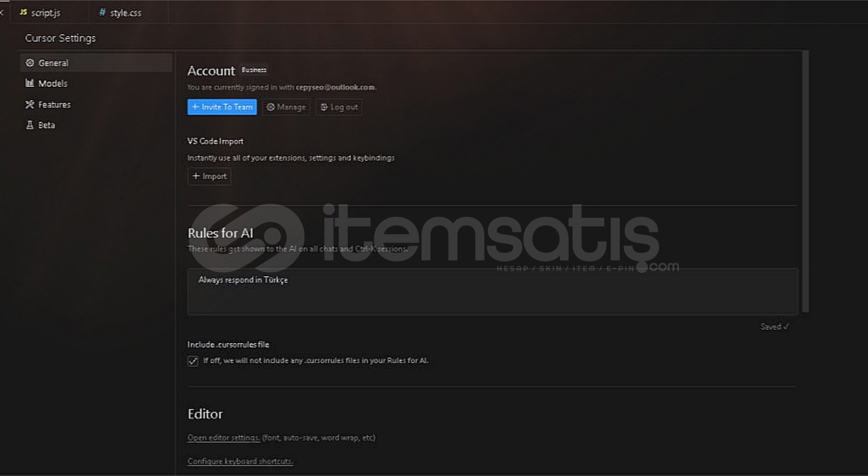Open the Beta settings section
This screenshot has height=476, width=868.
pyautogui.click(x=46, y=125)
